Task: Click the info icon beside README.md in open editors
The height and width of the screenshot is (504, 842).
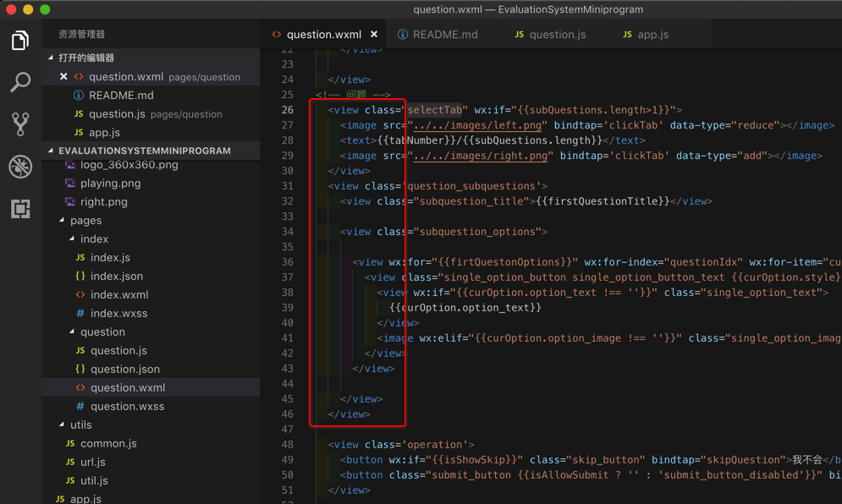Action: (79, 95)
